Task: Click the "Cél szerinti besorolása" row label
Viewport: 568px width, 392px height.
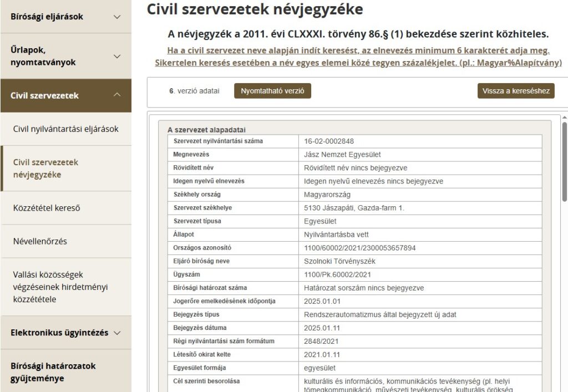Action: 206,381
